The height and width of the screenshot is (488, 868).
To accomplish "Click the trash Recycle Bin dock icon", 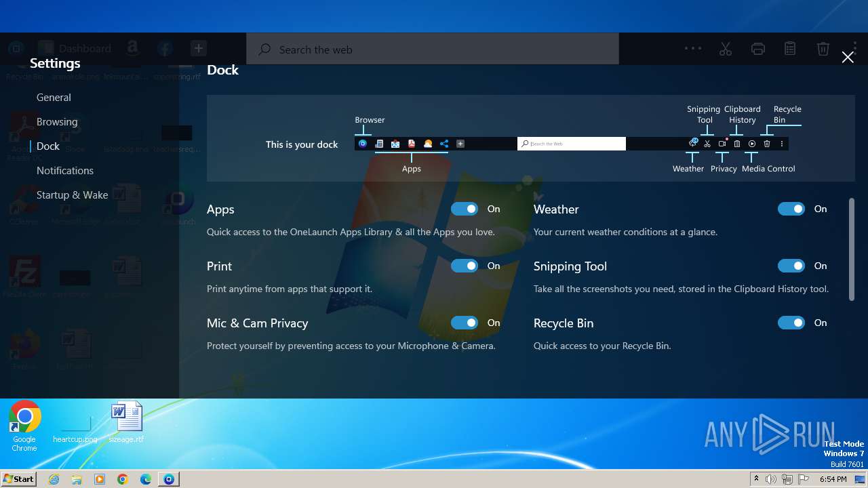I will click(823, 49).
